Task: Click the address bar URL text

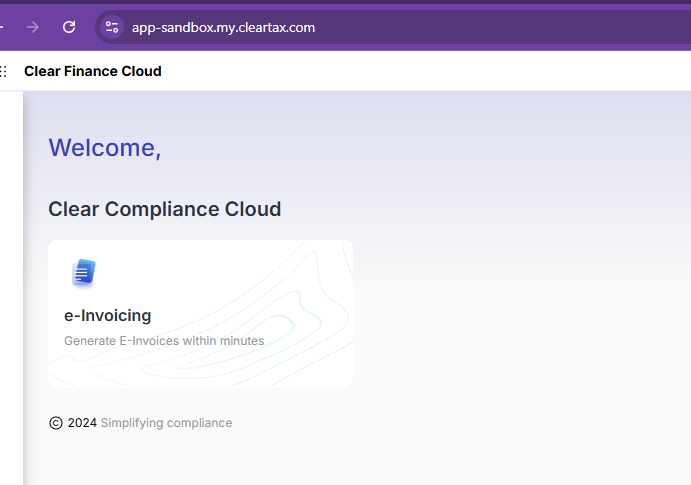Action: 223,27
